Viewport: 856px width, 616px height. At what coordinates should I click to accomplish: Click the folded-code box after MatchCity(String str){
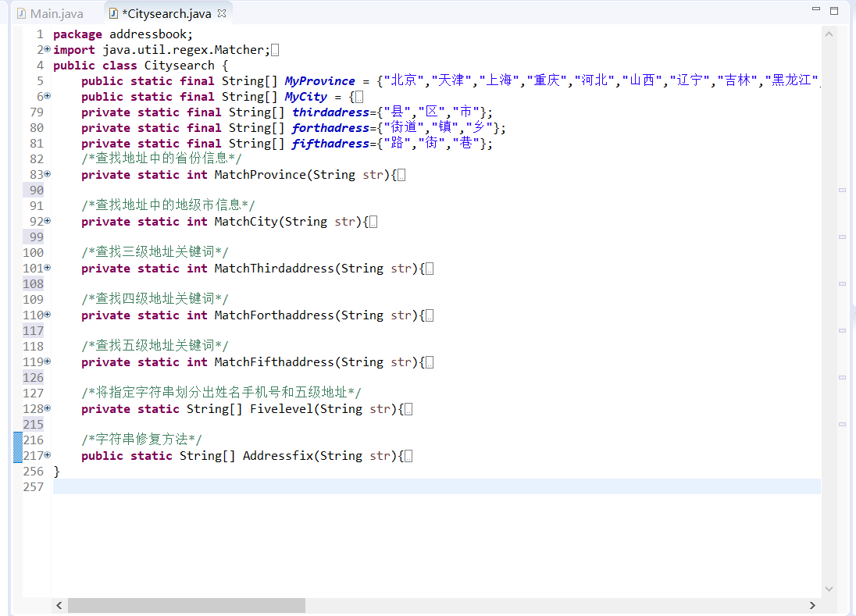[373, 222]
